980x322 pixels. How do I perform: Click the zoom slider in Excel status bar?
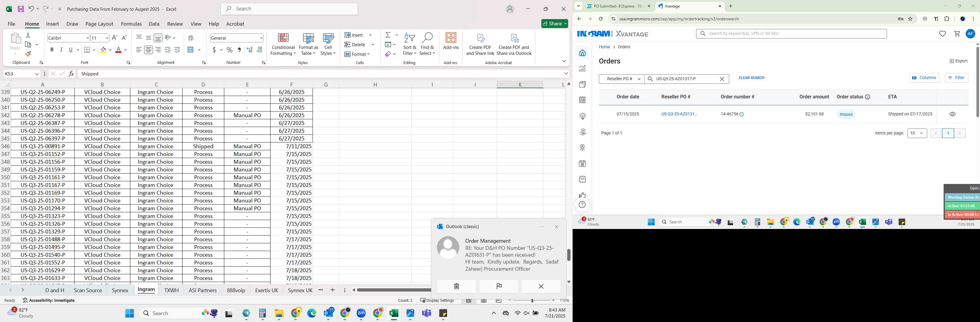click(x=532, y=300)
